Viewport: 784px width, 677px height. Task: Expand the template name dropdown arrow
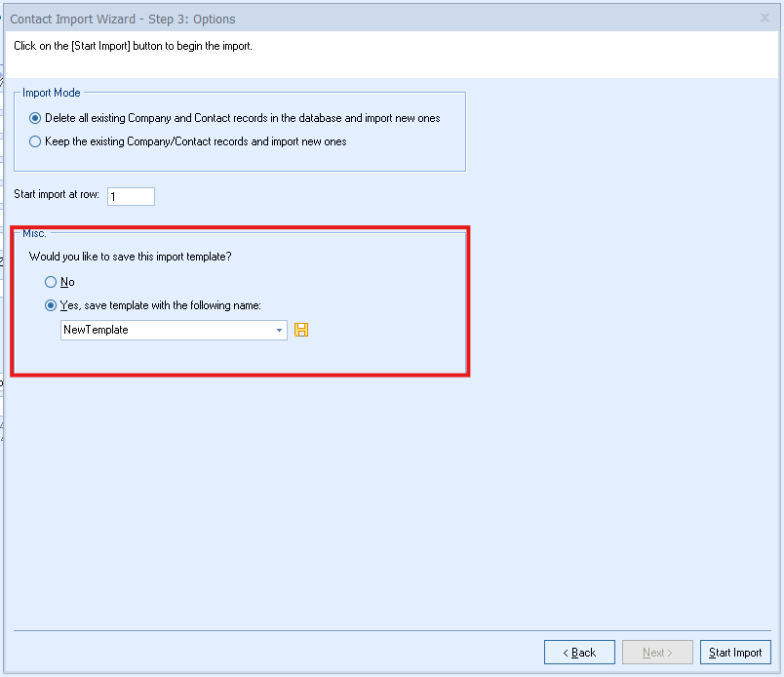click(280, 331)
